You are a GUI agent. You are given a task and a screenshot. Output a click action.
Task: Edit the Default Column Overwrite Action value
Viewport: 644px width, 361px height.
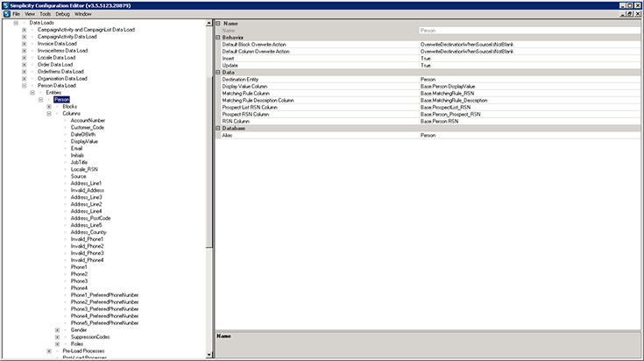click(x=529, y=52)
